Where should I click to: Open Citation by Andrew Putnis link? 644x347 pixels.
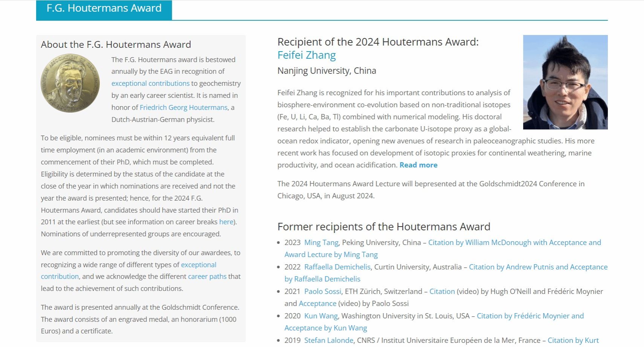(538, 267)
